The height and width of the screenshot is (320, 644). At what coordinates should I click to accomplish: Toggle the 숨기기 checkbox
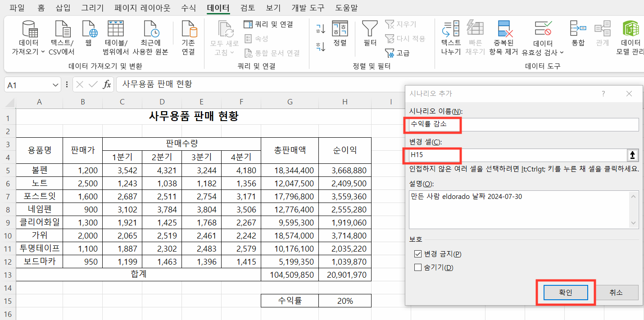click(417, 268)
